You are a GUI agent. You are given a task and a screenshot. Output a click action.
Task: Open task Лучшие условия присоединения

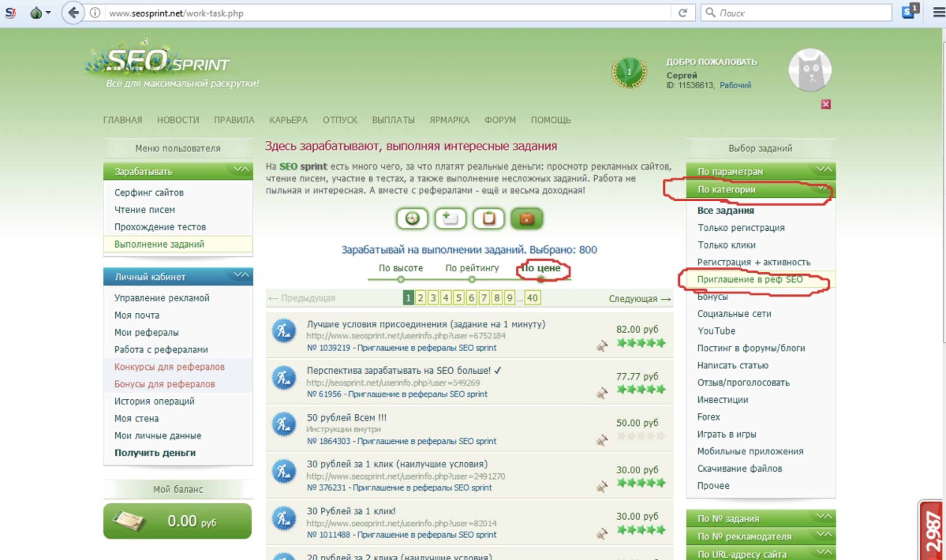tap(426, 324)
